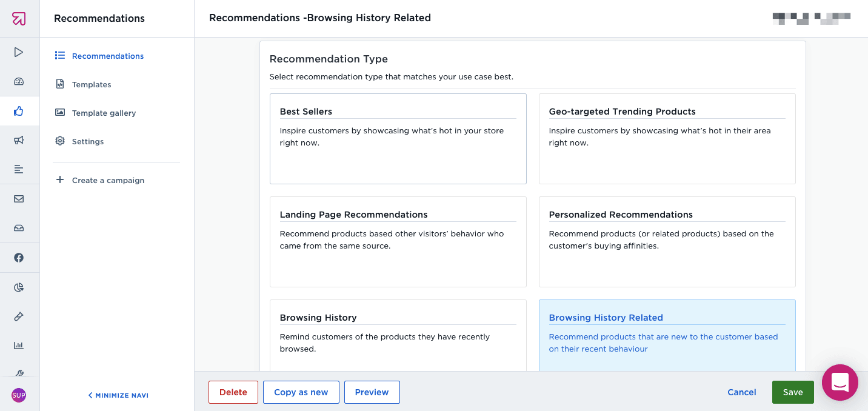Select the Best Sellers recommendation type
The width and height of the screenshot is (868, 411).
398,138
